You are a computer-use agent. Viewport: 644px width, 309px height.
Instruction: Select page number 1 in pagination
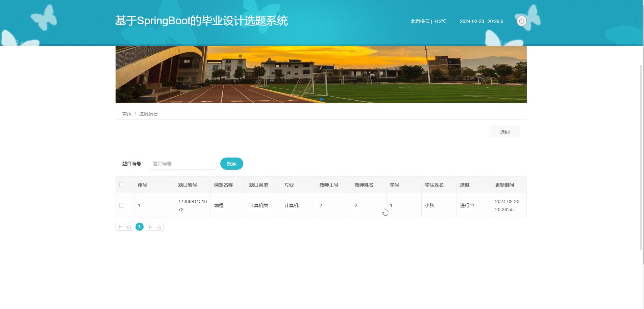[140, 227]
